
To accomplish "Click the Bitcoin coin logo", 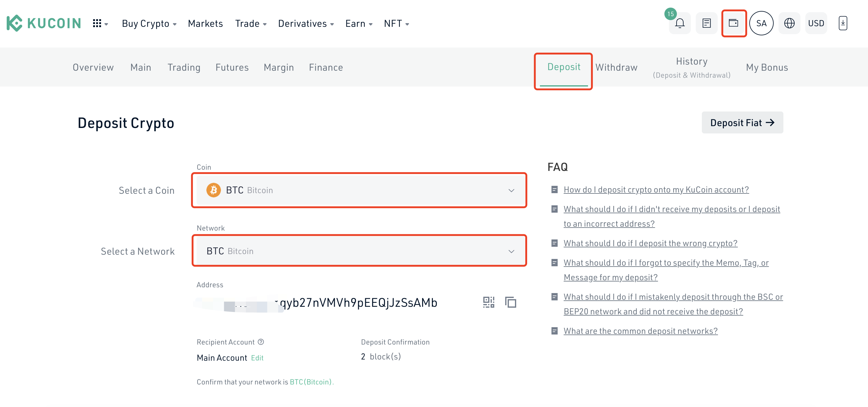I will tap(213, 190).
